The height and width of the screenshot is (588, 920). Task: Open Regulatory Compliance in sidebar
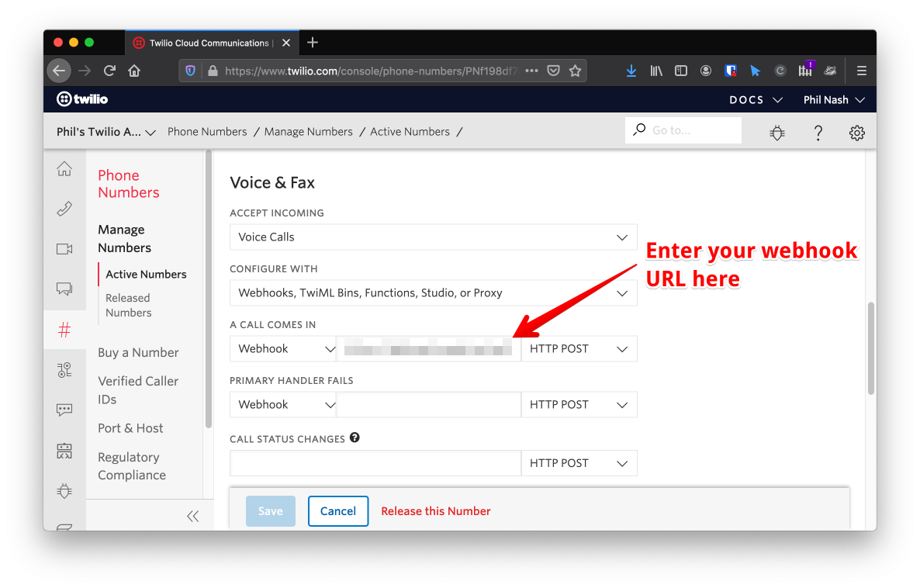131,466
